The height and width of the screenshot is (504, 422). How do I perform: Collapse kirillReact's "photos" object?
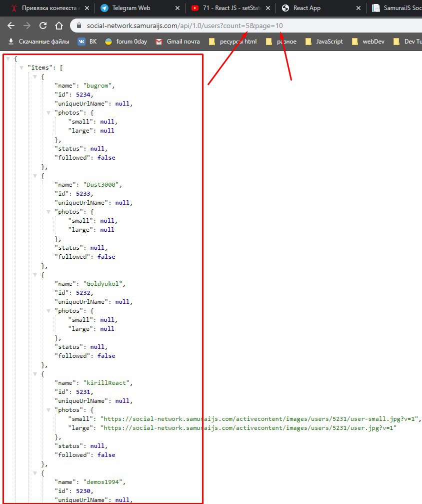click(x=48, y=410)
